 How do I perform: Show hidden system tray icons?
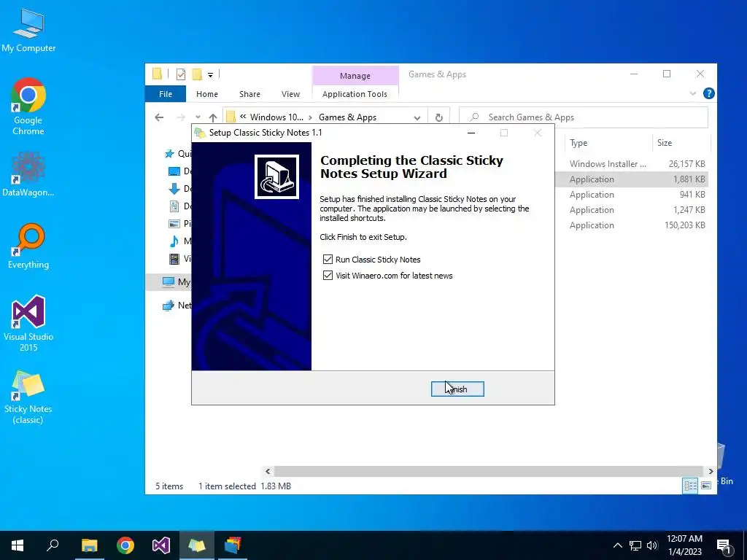click(617, 545)
